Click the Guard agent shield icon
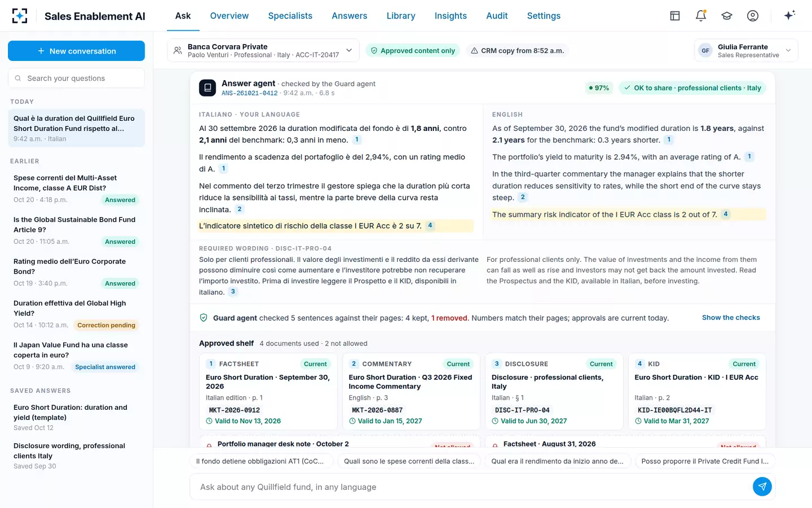The image size is (812, 508). click(204, 318)
